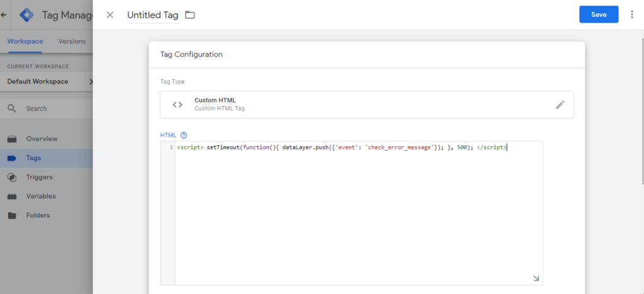Screen dimensions: 644x294
Task: Switch to the Workspace tab
Action: (25, 41)
